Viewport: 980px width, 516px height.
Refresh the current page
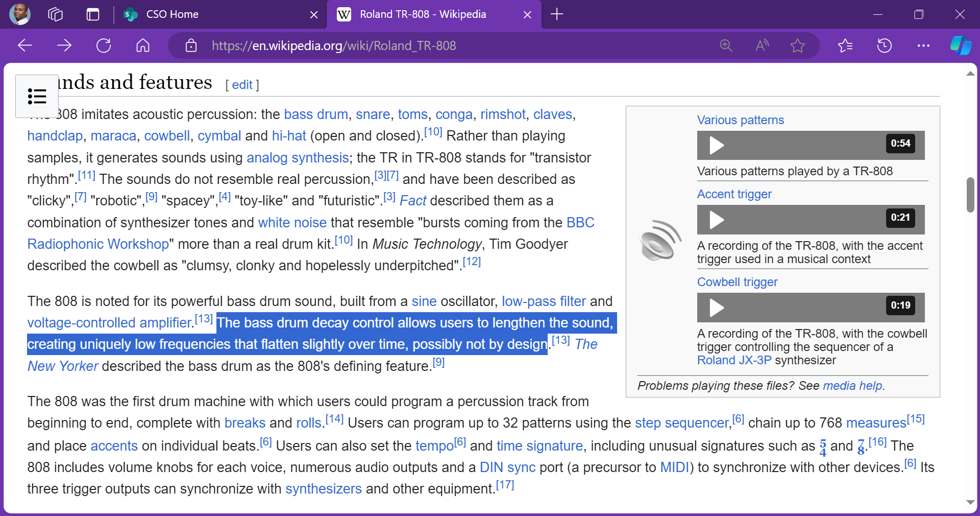coord(104,45)
